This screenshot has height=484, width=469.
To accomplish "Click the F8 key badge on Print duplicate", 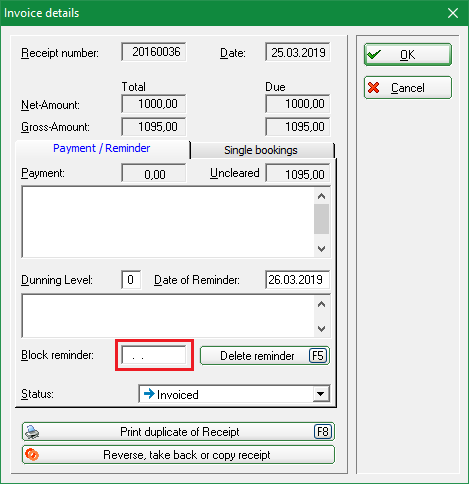I will (323, 432).
